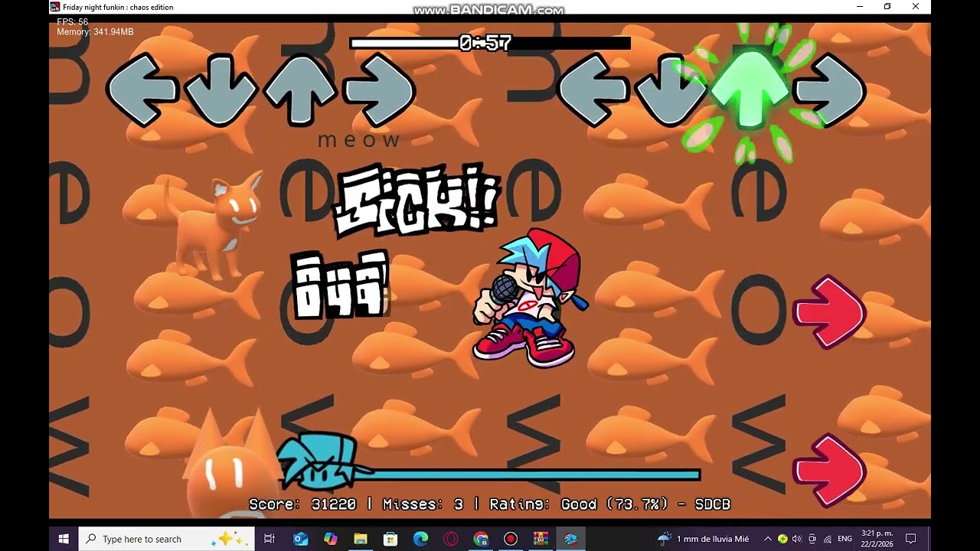Open Outlook from the taskbar
The height and width of the screenshot is (551, 980).
[300, 539]
